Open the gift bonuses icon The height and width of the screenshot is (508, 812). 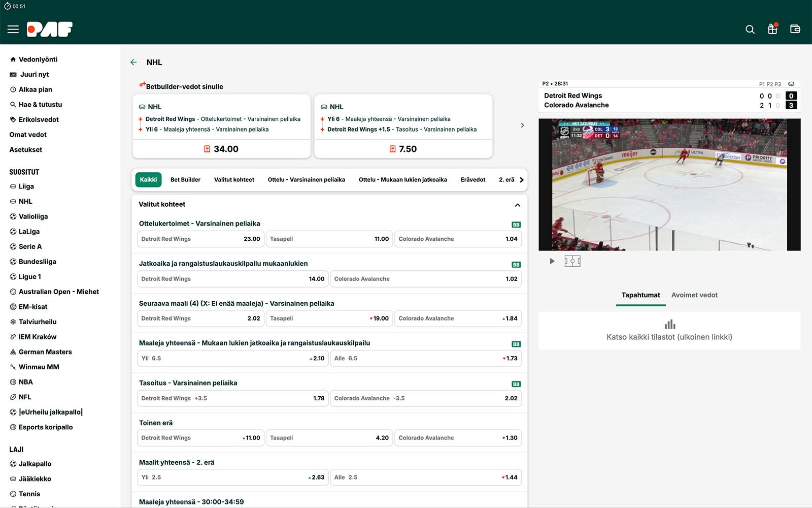[772, 29]
